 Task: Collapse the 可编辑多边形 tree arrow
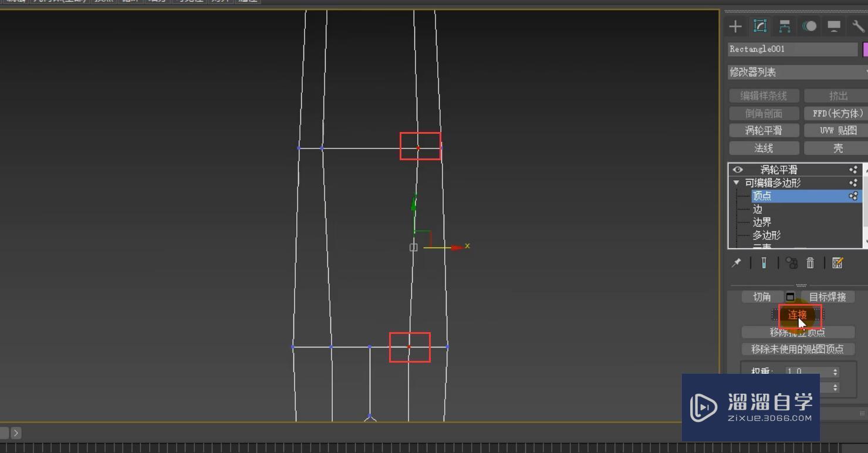tap(736, 183)
